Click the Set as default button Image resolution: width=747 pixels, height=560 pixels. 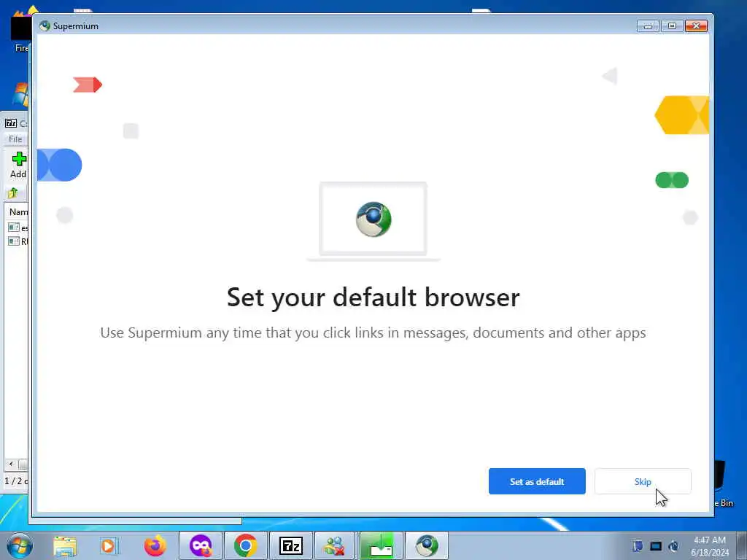(537, 481)
